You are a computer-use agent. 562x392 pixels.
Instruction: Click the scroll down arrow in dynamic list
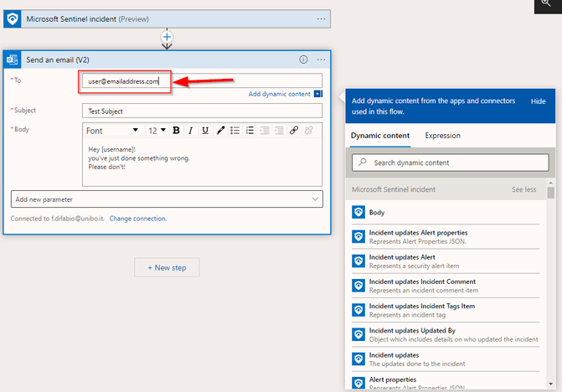click(550, 384)
